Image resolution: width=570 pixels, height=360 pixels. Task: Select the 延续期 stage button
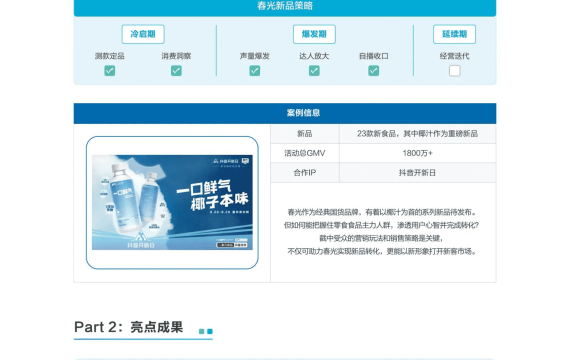[454, 34]
